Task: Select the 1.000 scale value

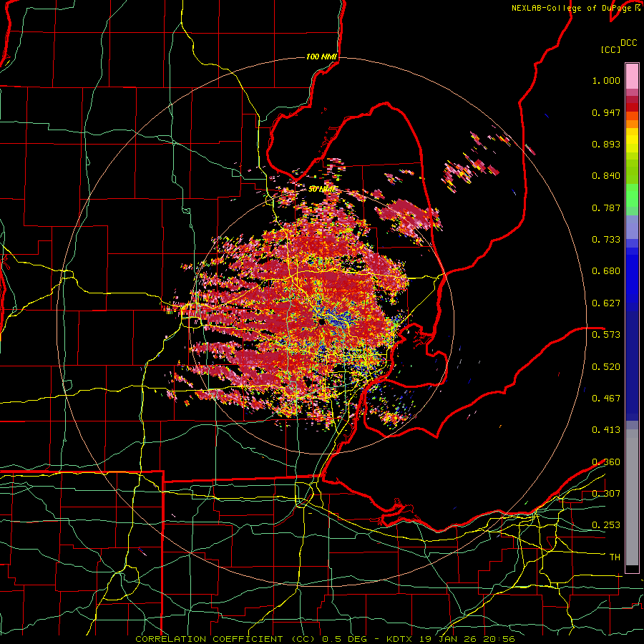Action: [x=606, y=80]
